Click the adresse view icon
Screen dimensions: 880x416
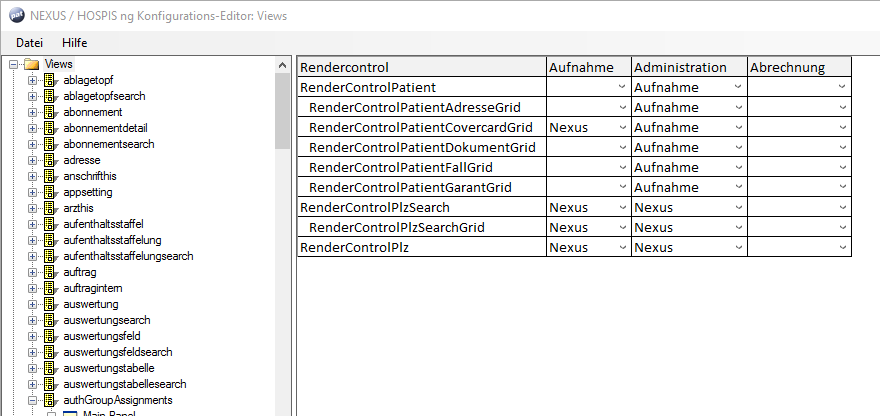pos(49,160)
